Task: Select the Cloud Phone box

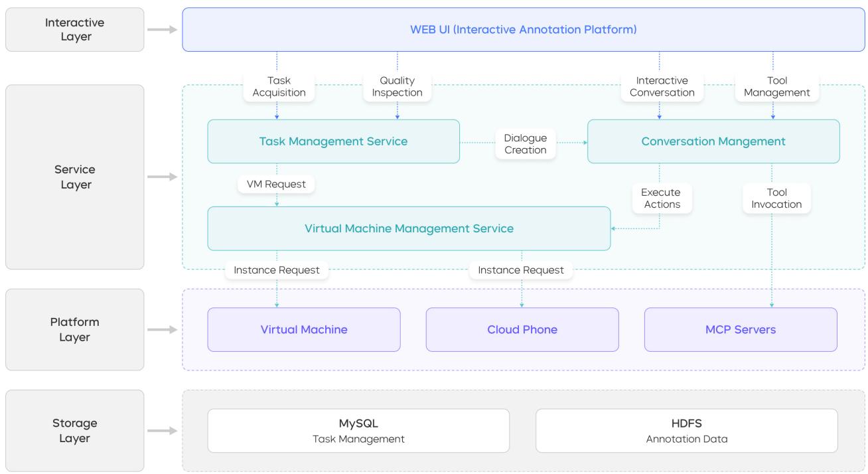Action: pyautogui.click(x=522, y=329)
